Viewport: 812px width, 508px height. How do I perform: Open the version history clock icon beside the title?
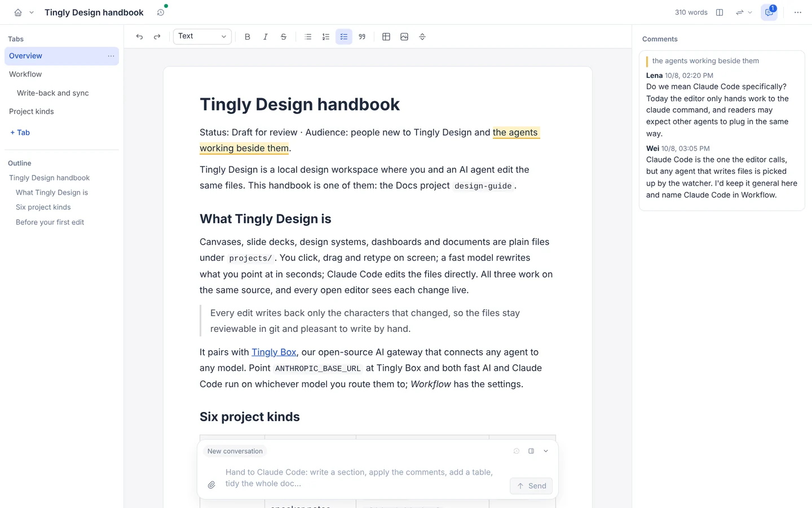point(161,12)
